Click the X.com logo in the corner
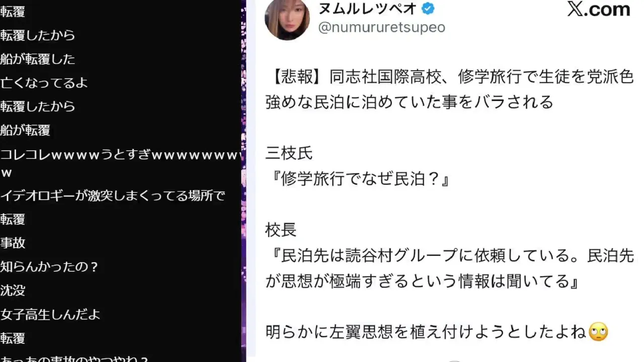 pyautogui.click(x=599, y=9)
